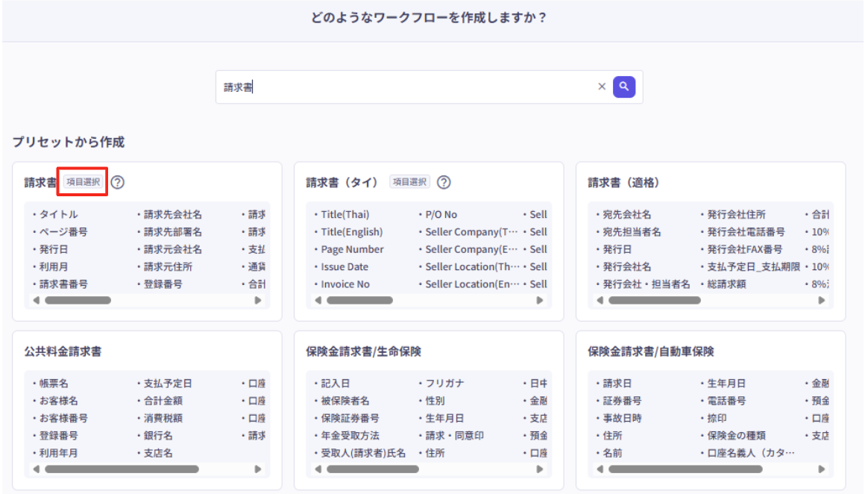Click the left scroll arrow on 請求書（タイ）card
The height and width of the screenshot is (494, 868).
(317, 299)
